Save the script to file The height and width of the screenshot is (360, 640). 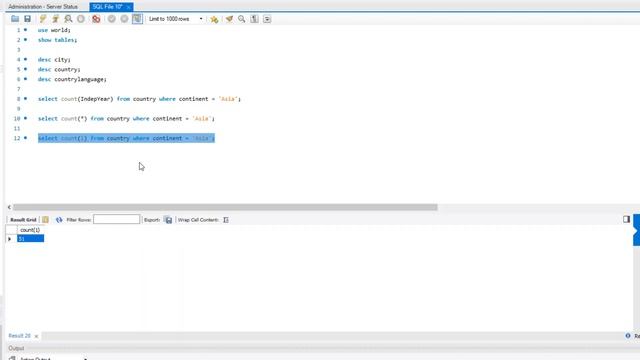coord(27,19)
